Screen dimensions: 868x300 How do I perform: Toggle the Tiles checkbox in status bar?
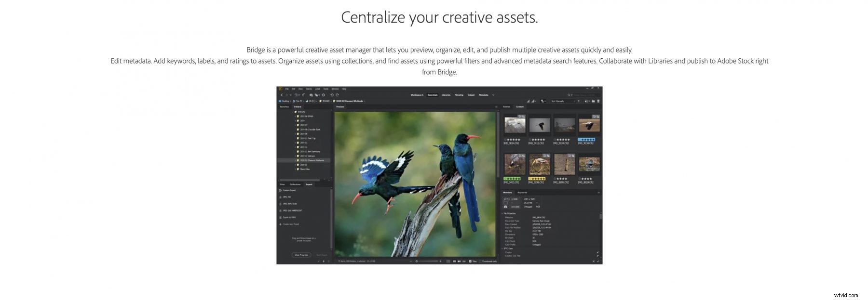click(x=470, y=261)
